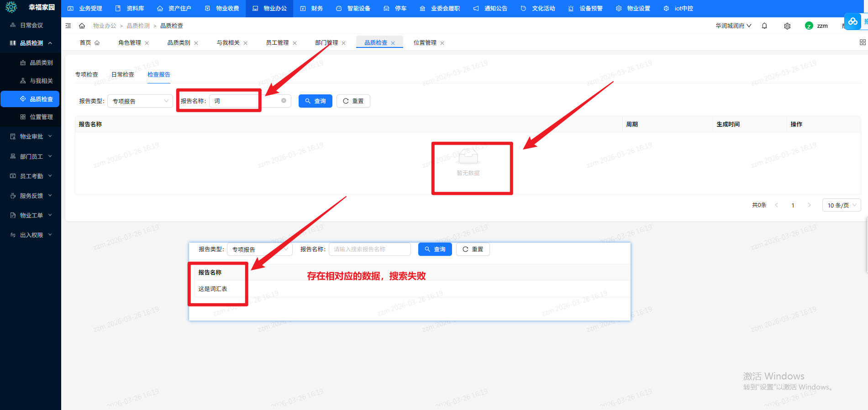Click the sidebar collapse hamburger icon
This screenshot has width=868, height=410.
[68, 26]
